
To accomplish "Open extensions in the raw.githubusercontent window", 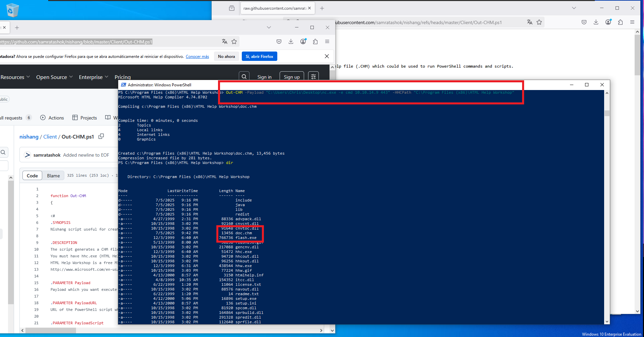I will pos(621,22).
